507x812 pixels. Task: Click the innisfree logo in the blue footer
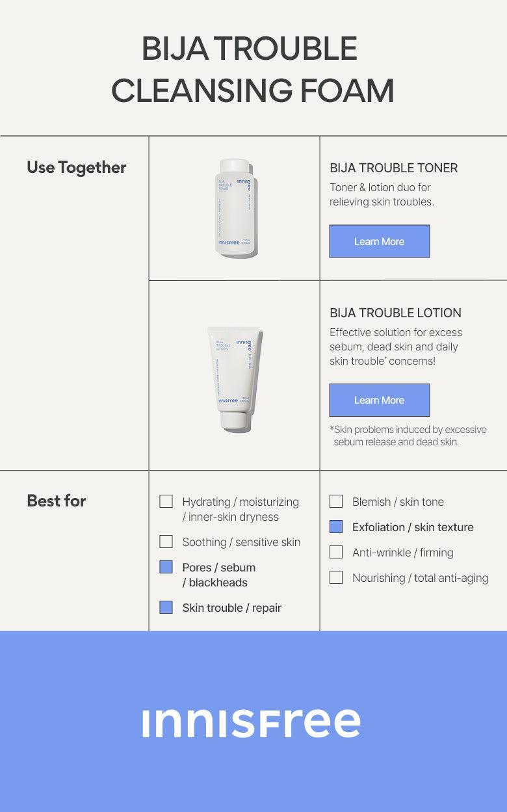(x=251, y=723)
